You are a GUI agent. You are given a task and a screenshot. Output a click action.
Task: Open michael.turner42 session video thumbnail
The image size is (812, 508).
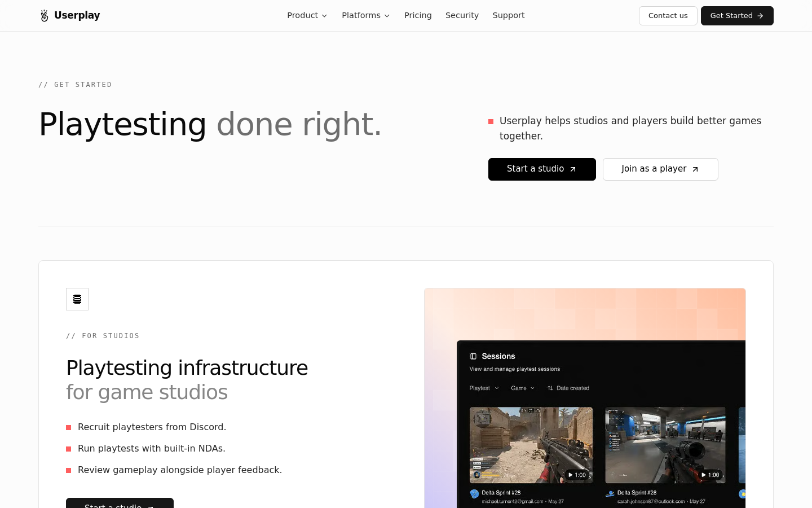pyautogui.click(x=531, y=445)
